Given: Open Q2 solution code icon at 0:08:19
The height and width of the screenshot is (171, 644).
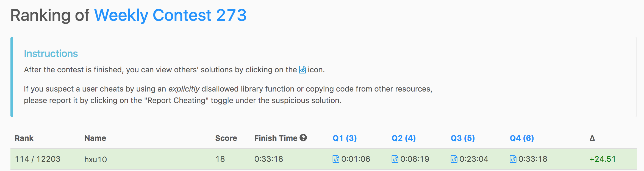Looking at the screenshot, I should [395, 159].
